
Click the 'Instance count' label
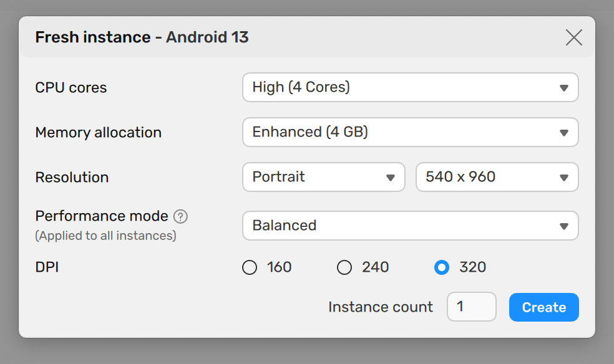pyautogui.click(x=381, y=307)
